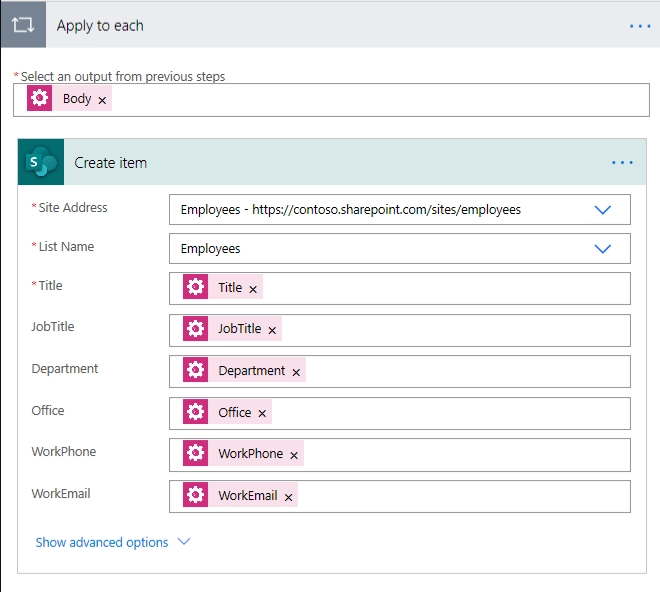Click the gear icon on Department token

tap(195, 370)
